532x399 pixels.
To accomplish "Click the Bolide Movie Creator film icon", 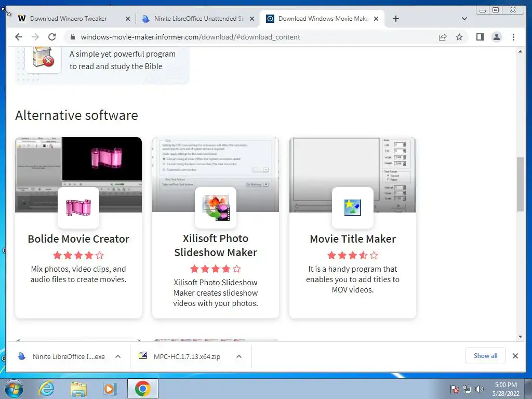I will point(78,208).
